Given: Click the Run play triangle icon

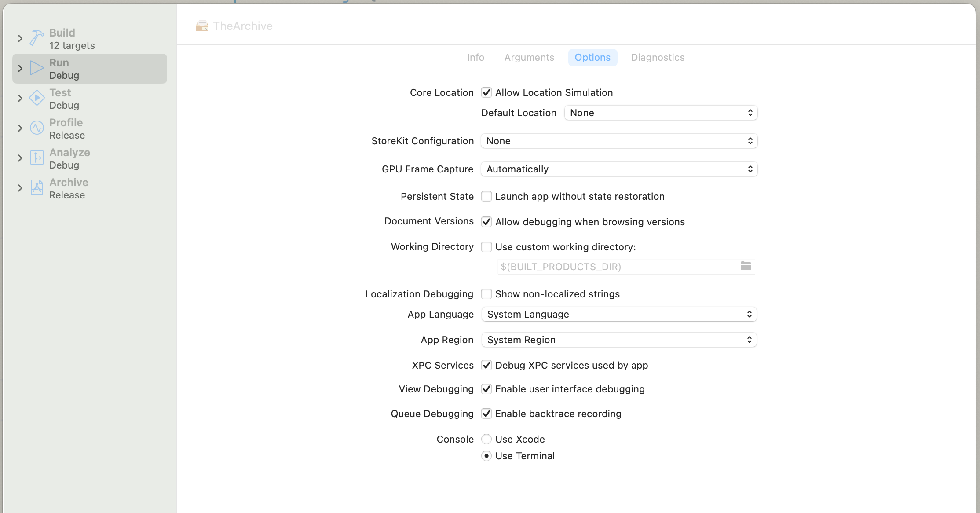Looking at the screenshot, I should pos(37,68).
